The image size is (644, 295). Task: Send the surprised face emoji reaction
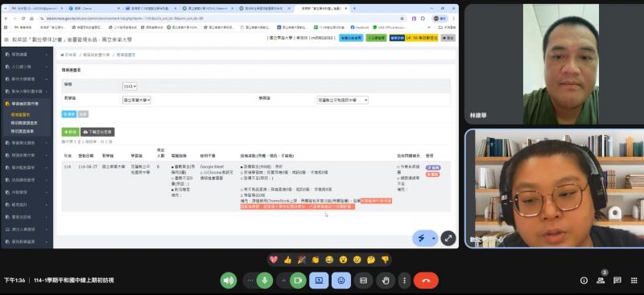click(x=344, y=260)
